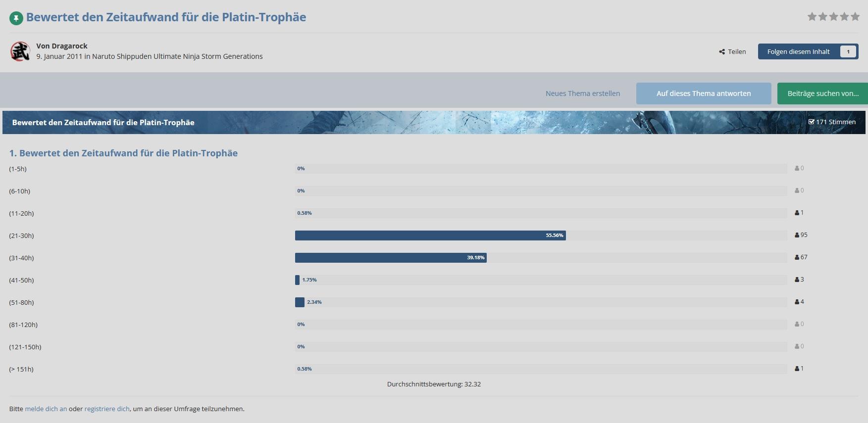
Task: Click voter icon for 51-80h option
Action: click(x=797, y=302)
